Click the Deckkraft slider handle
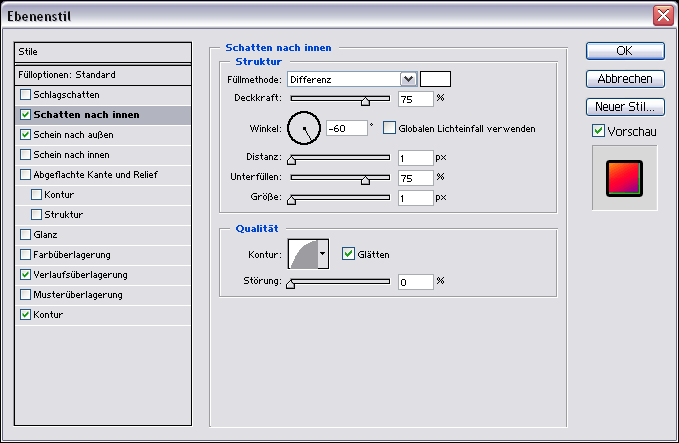Viewport: 679px width, 443px height. (x=365, y=101)
